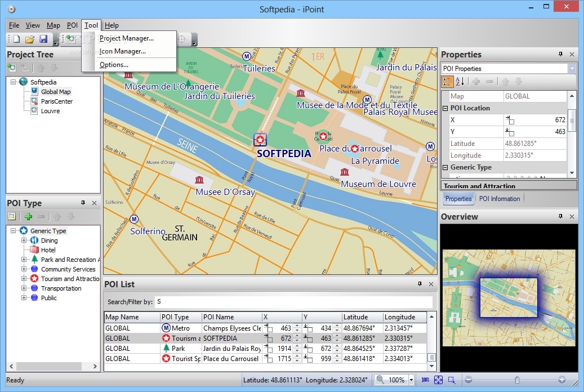
Task: Click the zoom slider handle in status bar
Action: click(517, 380)
